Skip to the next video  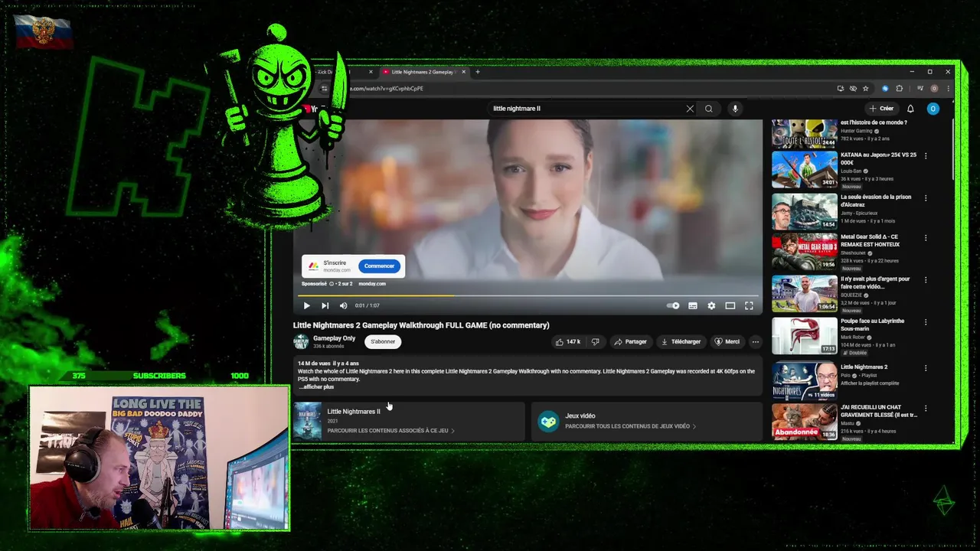coord(325,305)
